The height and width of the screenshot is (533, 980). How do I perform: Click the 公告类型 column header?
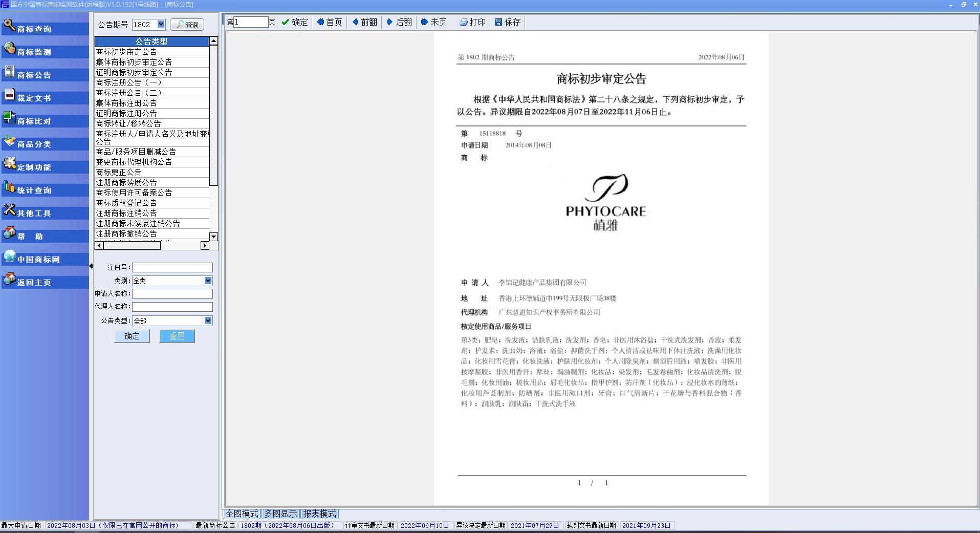[152, 41]
